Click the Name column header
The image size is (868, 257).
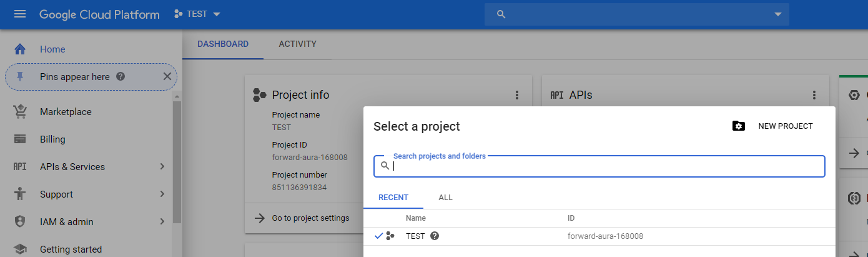416,218
